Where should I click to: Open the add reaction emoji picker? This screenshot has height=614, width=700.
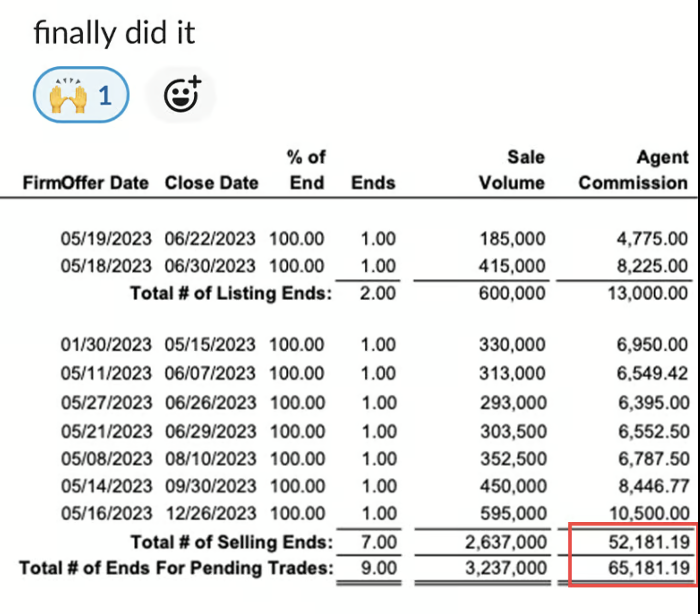click(181, 95)
